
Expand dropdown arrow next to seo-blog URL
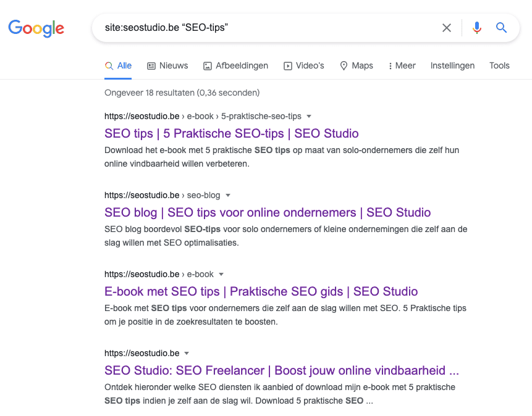pos(228,195)
